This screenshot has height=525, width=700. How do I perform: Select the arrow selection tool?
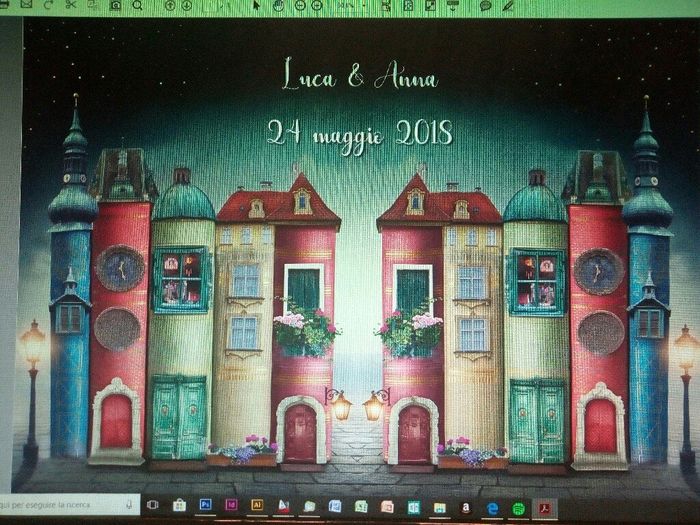[257, 5]
